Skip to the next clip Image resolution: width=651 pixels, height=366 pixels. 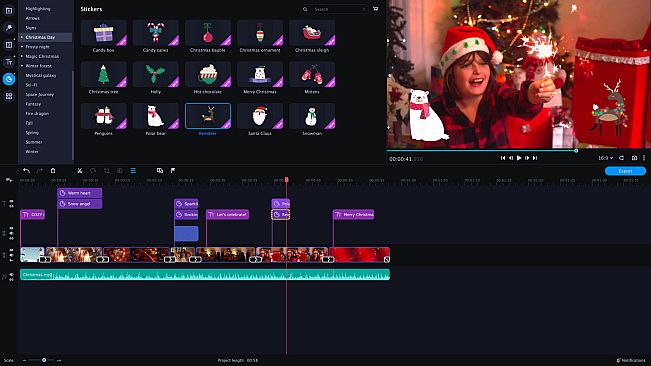535,158
